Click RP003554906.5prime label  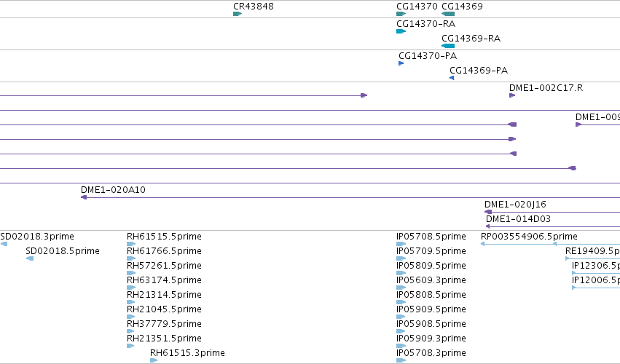[x=529, y=237]
